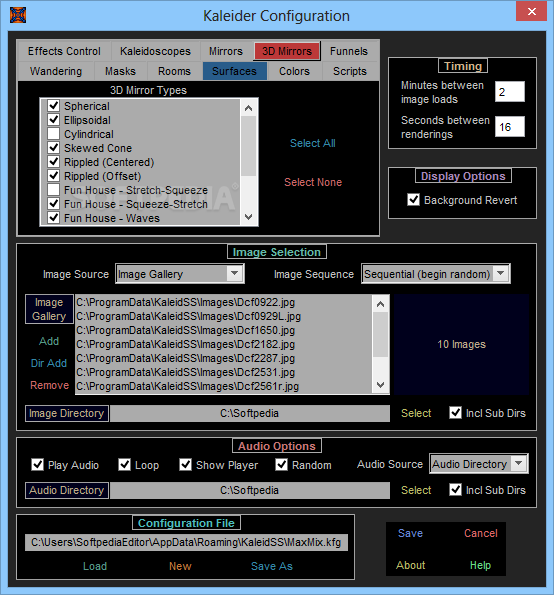
Task: Toggle the Show Player checkbox
Action: [185, 464]
